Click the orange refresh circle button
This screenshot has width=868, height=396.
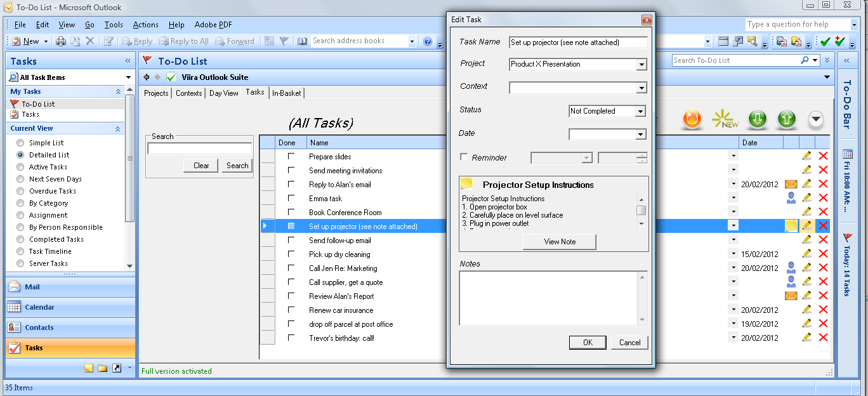coord(692,119)
